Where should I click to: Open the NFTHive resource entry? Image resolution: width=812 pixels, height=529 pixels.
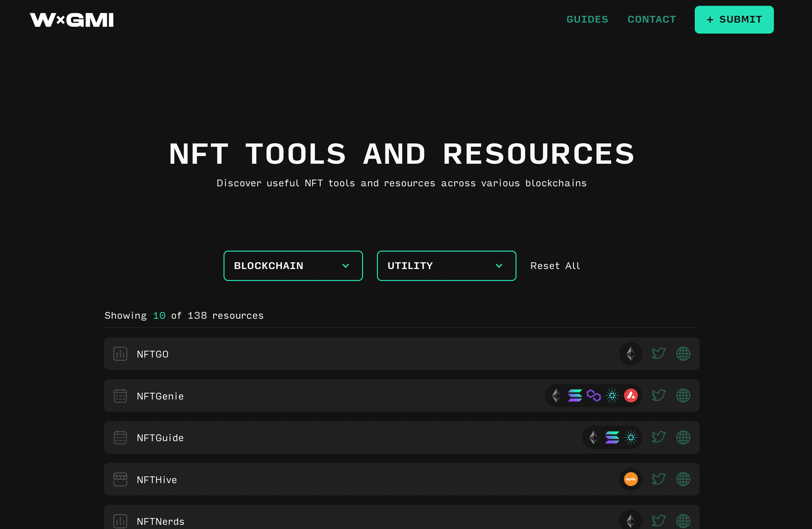tap(401, 479)
